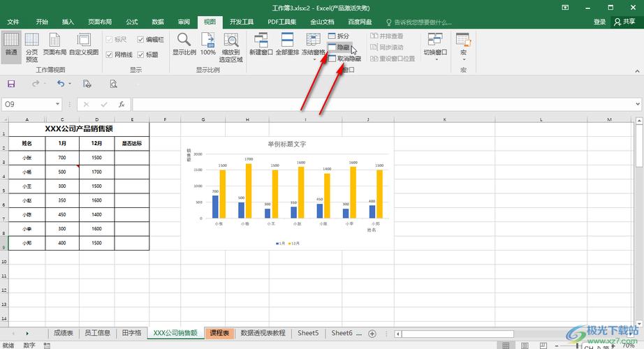Click the vertical scrollbar down arrow
Image resolution: width=644 pixels, height=349 pixels.
click(x=639, y=325)
